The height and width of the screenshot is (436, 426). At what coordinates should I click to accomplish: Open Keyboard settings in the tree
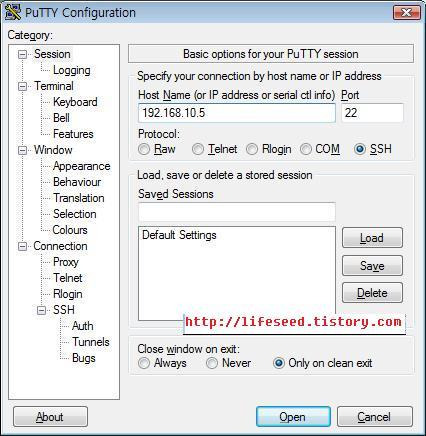(x=75, y=102)
